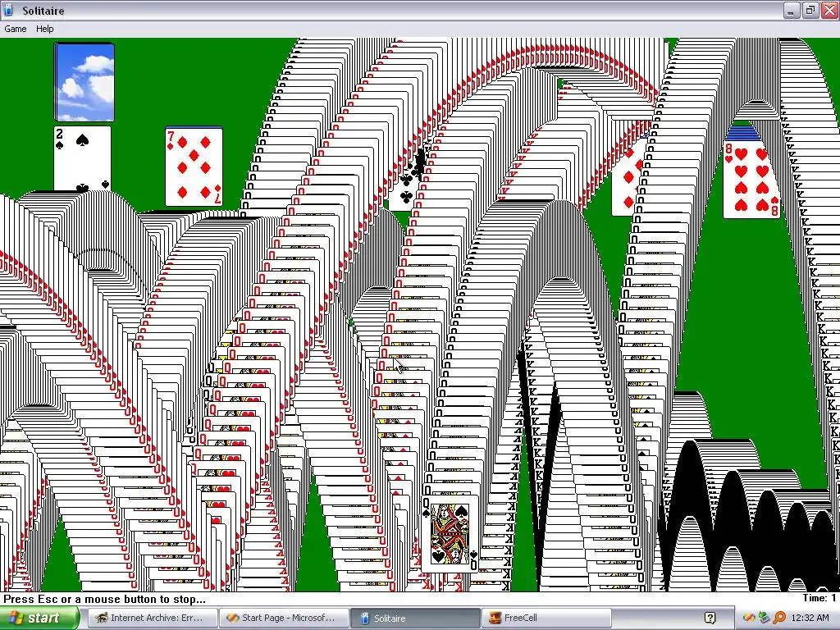Switch to FreeCell in the taskbar

(546, 618)
